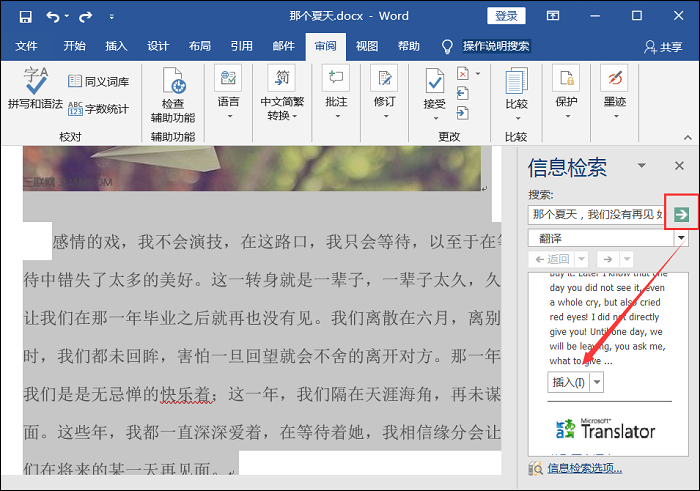Click the 登录 sign-in button
The width and height of the screenshot is (700, 491).
506,16
